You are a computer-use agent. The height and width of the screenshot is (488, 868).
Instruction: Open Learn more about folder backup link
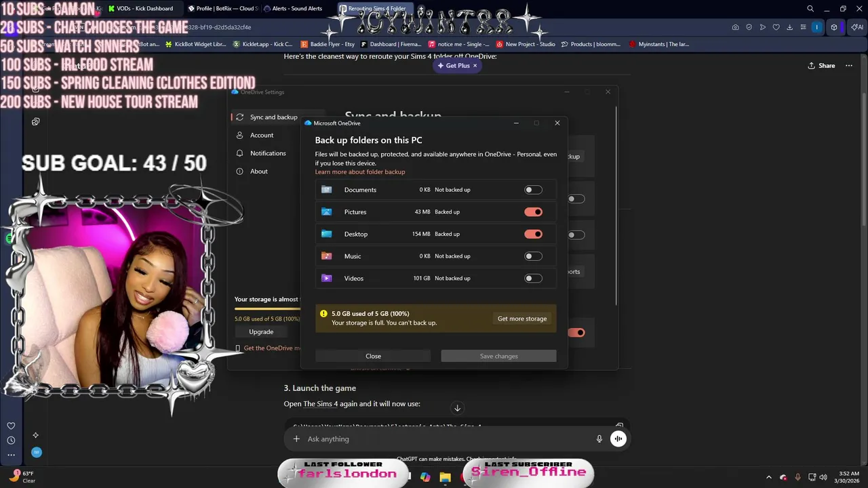tap(360, 172)
